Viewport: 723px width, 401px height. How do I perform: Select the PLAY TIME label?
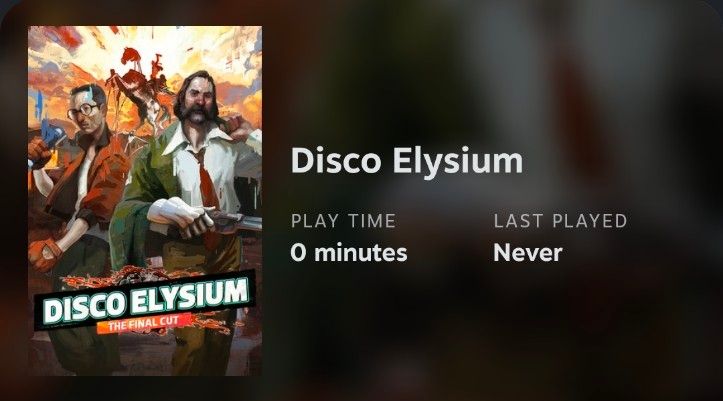(343, 221)
